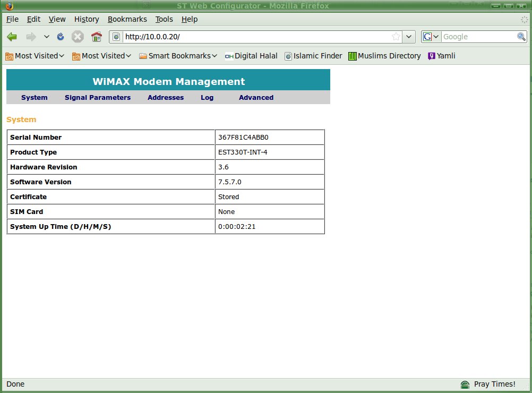Open the Pray Times status bar icon
Screen dimensions: 532x393
click(x=465, y=385)
